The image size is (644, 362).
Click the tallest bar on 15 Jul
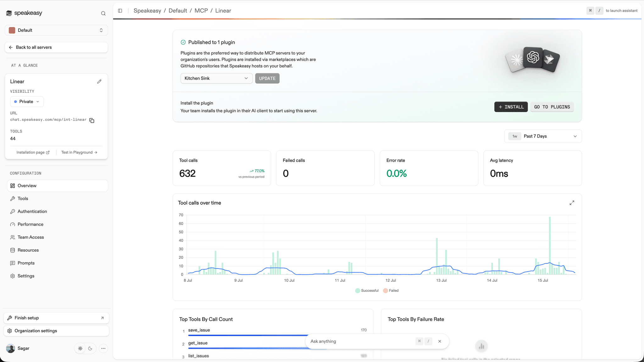(550, 246)
